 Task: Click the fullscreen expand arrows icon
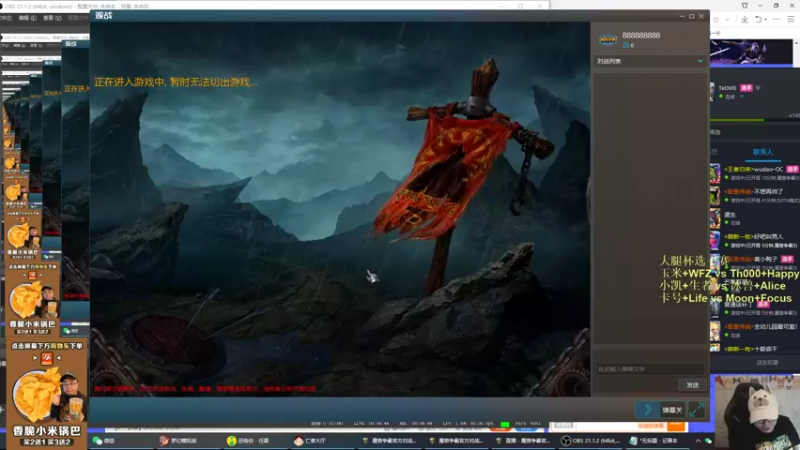click(696, 409)
